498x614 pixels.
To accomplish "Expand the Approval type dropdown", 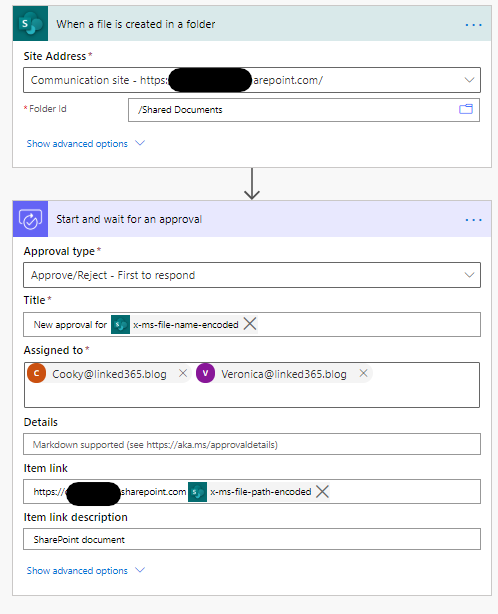I will point(469,275).
